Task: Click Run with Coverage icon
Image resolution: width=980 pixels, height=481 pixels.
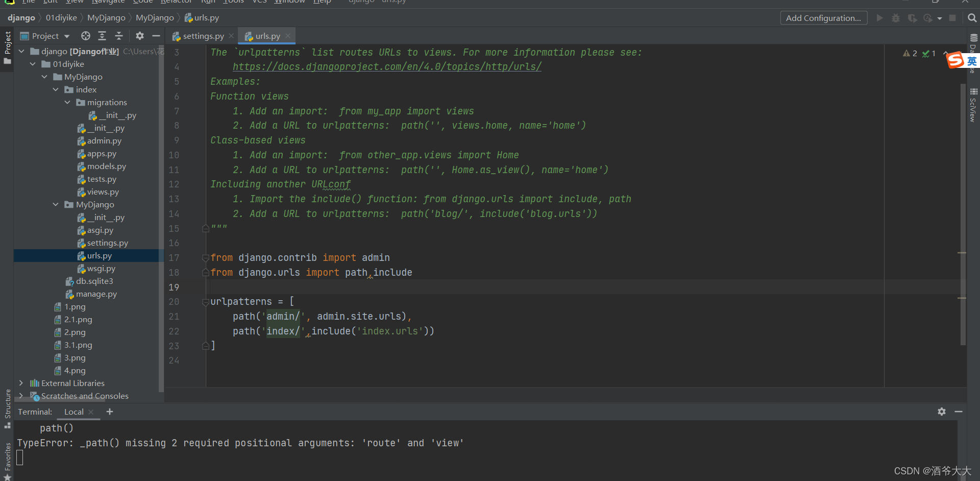Action: point(912,18)
